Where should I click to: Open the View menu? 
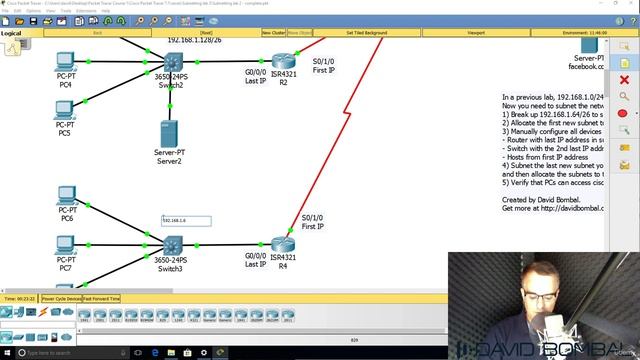(x=51, y=11)
